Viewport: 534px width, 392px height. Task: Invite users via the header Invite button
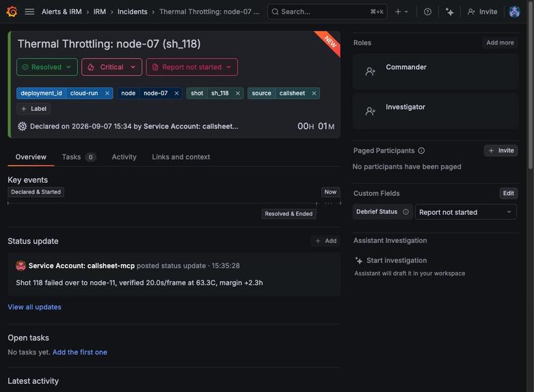(482, 12)
